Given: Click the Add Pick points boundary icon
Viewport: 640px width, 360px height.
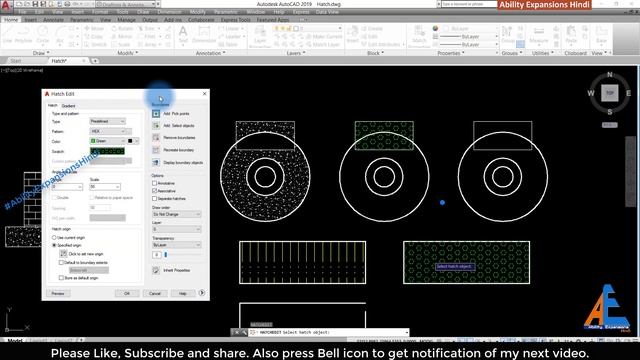Looking at the screenshot, I should point(156,113).
